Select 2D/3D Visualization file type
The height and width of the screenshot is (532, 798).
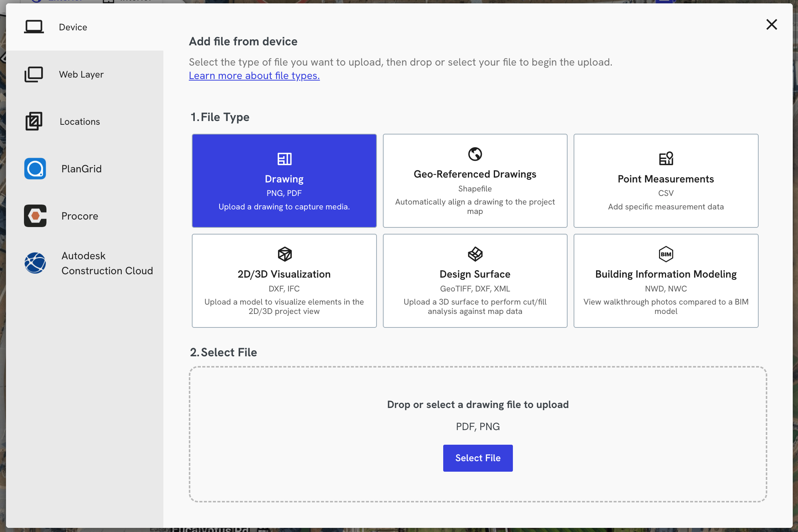284,281
